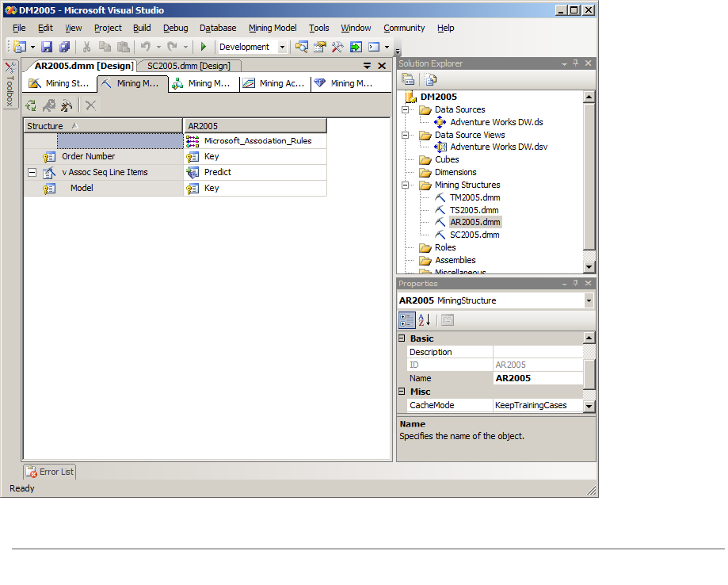Collapse the Data Source Views folder
The height and width of the screenshot is (585, 728).
(405, 135)
